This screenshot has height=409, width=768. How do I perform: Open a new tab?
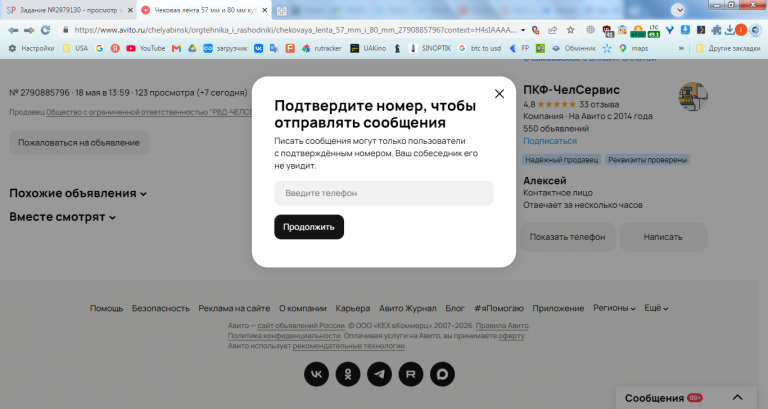tap(281, 10)
